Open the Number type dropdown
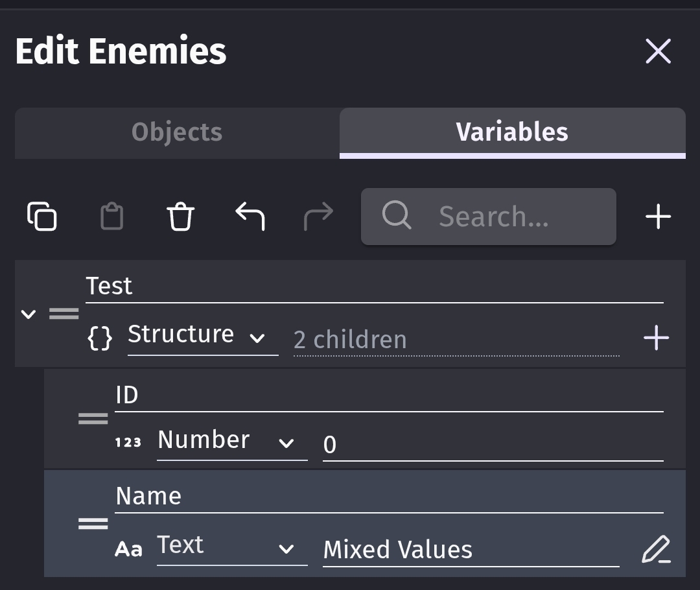The height and width of the screenshot is (590, 700). click(x=231, y=442)
